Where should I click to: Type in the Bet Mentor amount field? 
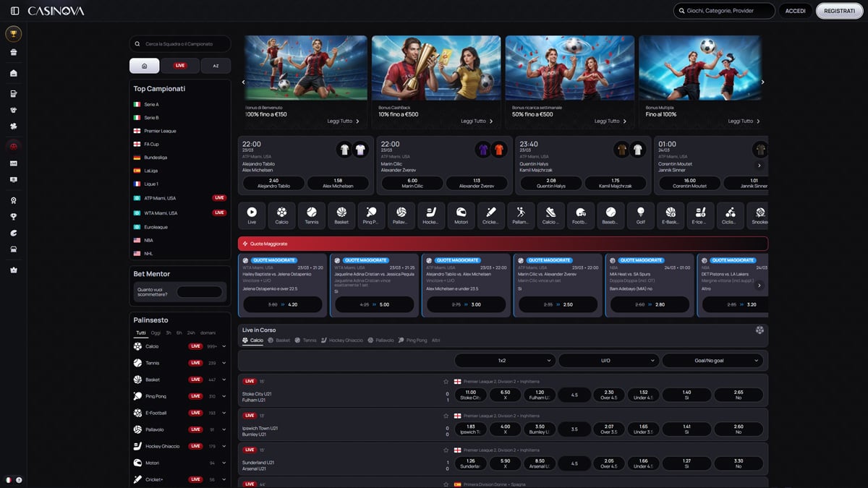[199, 291]
